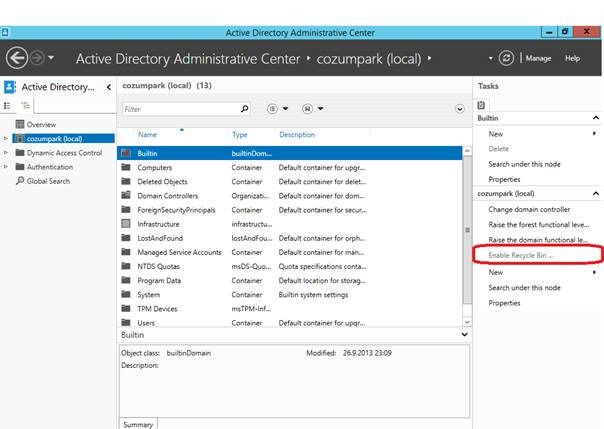Image resolution: width=604 pixels, height=429 pixels.
Task: Click 'Managed Service Accounts' row text
Action: tap(180, 252)
